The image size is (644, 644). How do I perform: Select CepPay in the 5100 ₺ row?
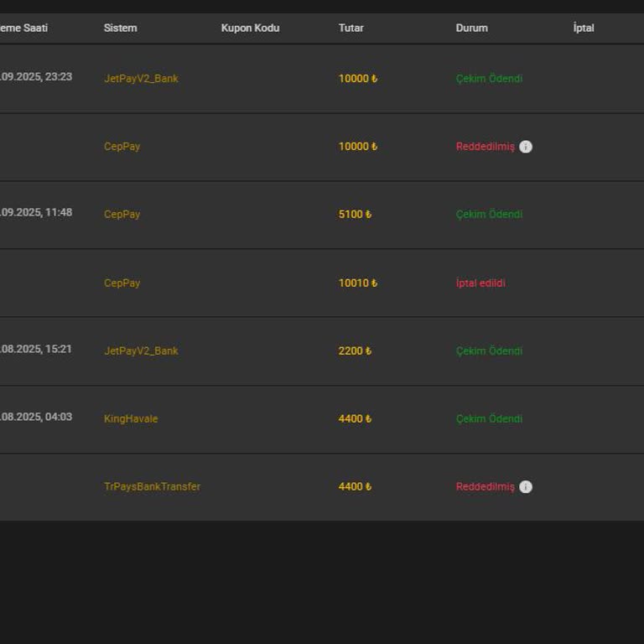point(122,214)
